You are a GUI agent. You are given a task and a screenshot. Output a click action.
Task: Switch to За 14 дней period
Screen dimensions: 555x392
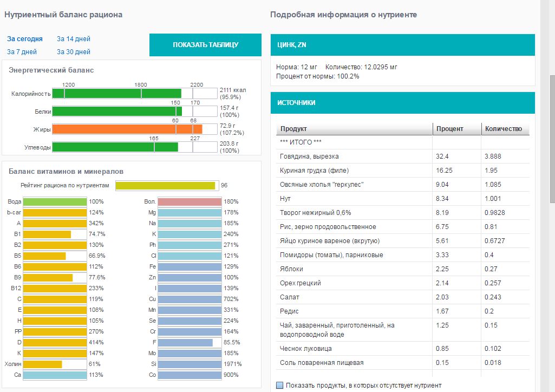tap(74, 39)
